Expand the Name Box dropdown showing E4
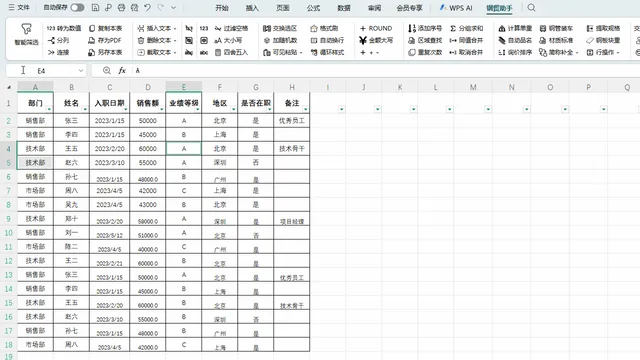640x360 pixels. pos(81,71)
